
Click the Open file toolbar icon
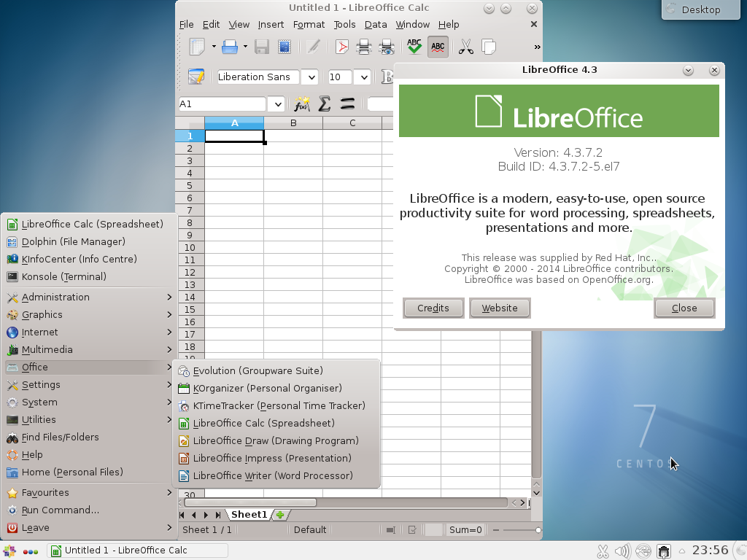tap(230, 47)
